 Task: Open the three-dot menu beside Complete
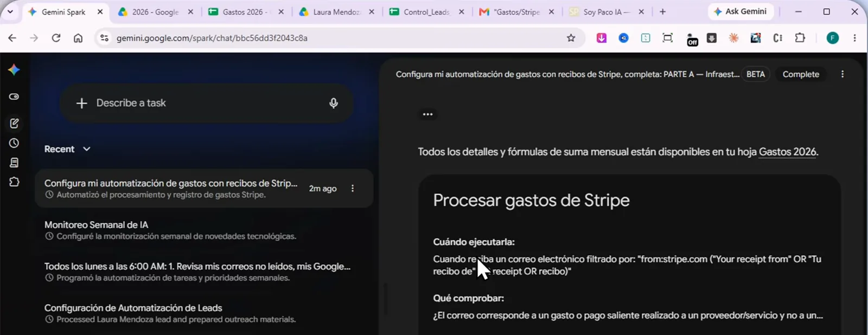point(843,74)
